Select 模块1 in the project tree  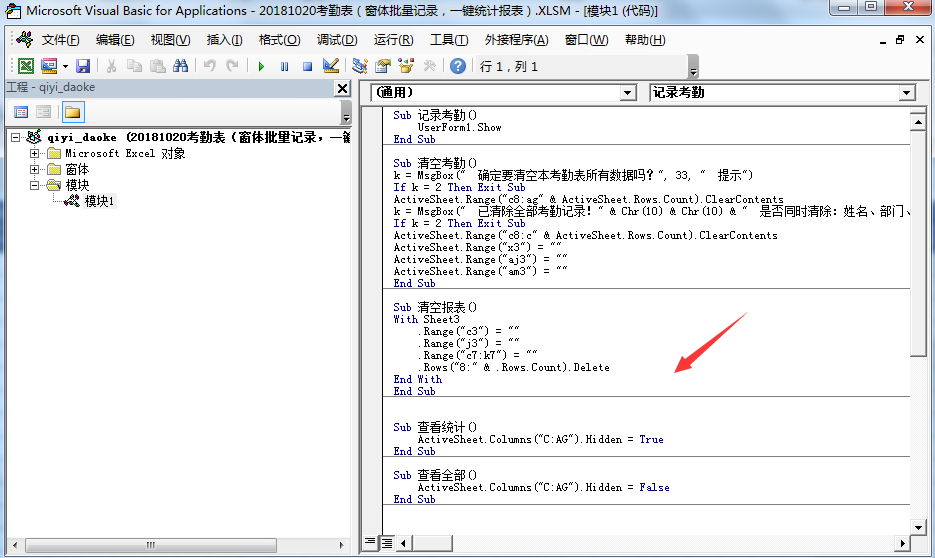click(x=99, y=202)
